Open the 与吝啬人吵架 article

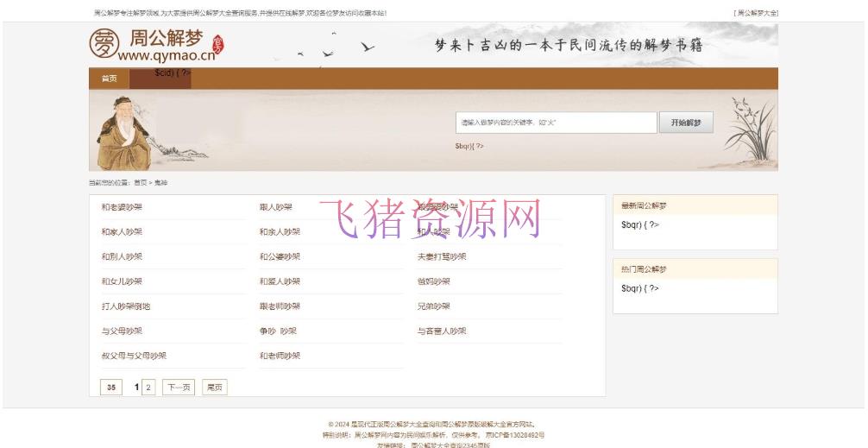(442, 331)
